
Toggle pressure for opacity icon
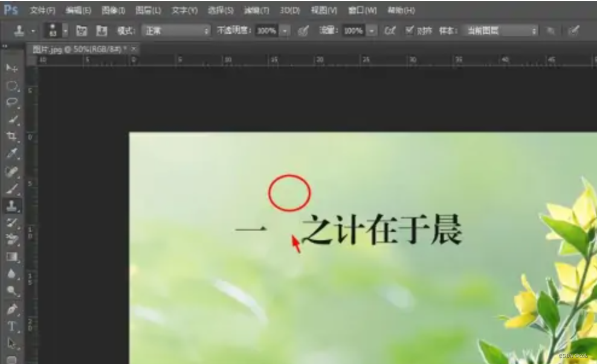tap(303, 31)
